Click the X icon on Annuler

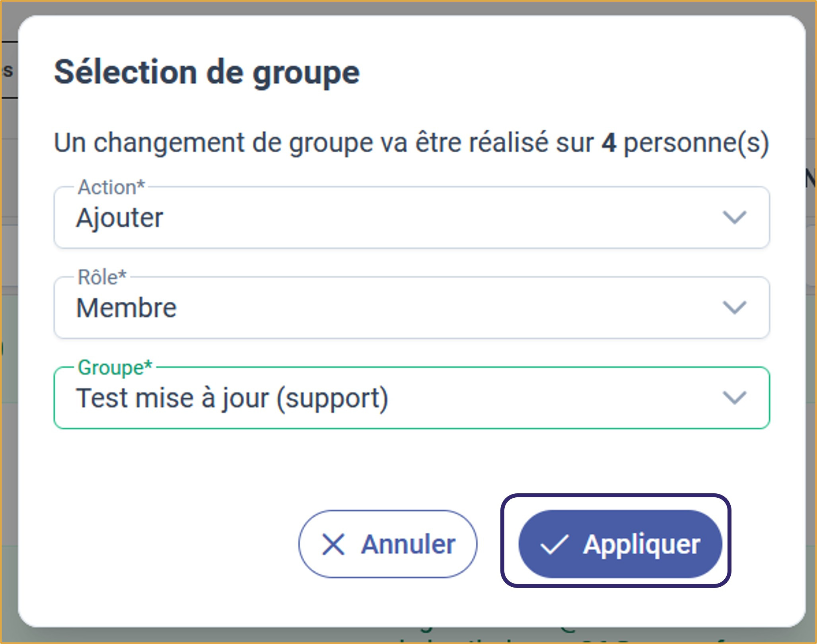pos(333,544)
